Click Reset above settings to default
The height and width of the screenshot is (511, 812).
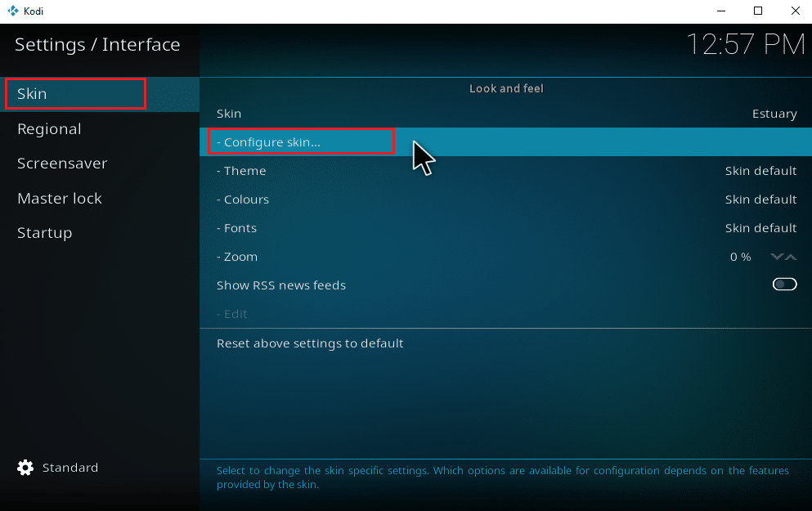pyautogui.click(x=506, y=343)
